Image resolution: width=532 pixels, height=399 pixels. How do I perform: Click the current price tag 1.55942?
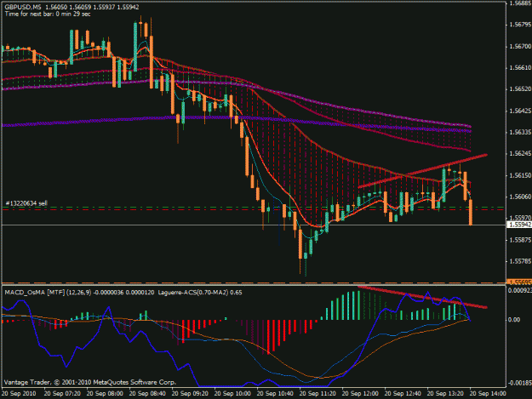(519, 225)
